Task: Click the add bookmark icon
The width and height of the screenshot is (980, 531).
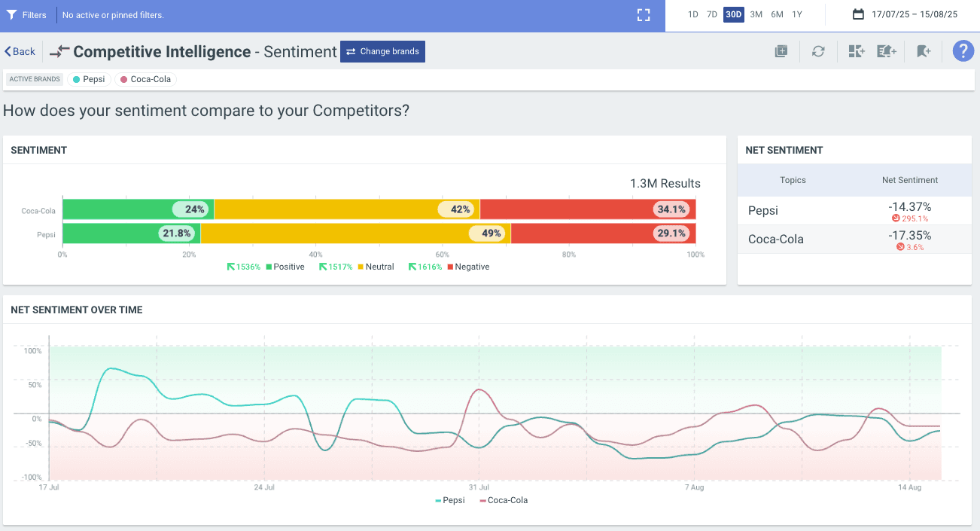Action: [924, 51]
